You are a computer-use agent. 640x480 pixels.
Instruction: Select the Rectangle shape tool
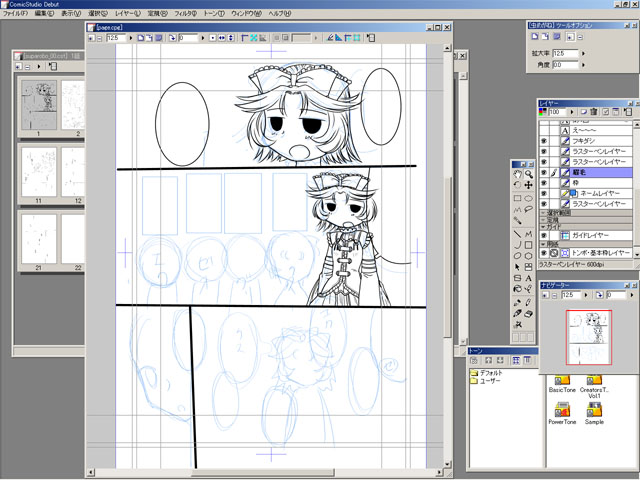click(x=529, y=245)
